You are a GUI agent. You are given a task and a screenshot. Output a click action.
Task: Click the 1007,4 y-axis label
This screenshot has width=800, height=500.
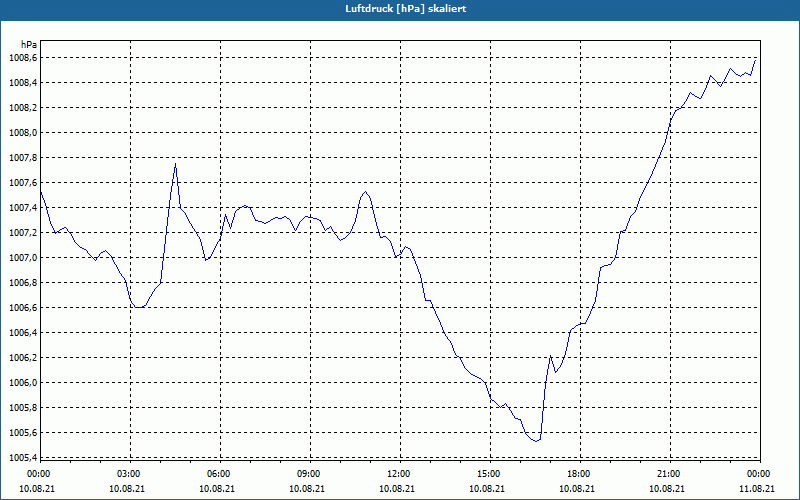(22, 208)
